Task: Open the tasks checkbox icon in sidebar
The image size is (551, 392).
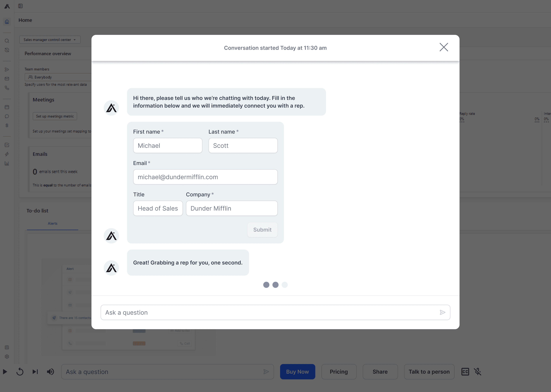Action: pyautogui.click(x=7, y=145)
